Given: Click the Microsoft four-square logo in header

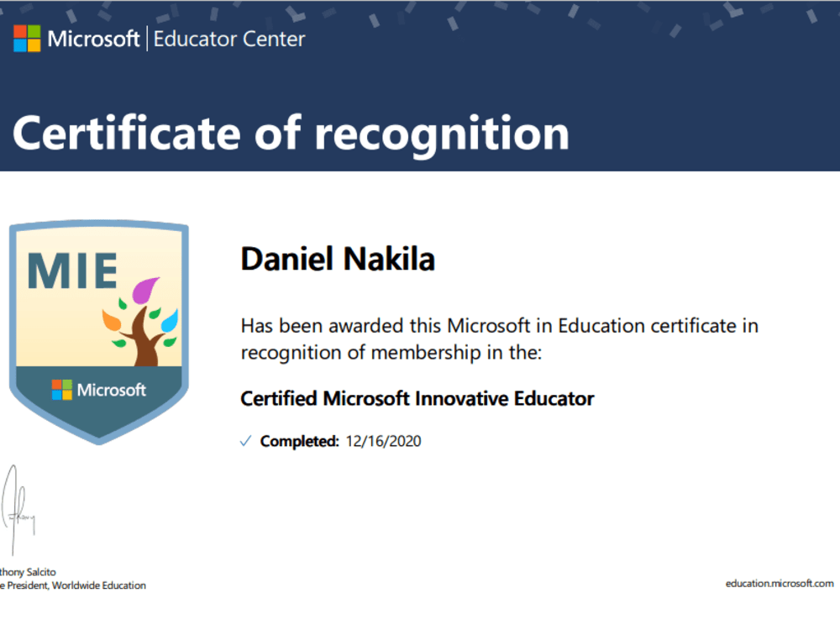Looking at the screenshot, I should point(27,39).
